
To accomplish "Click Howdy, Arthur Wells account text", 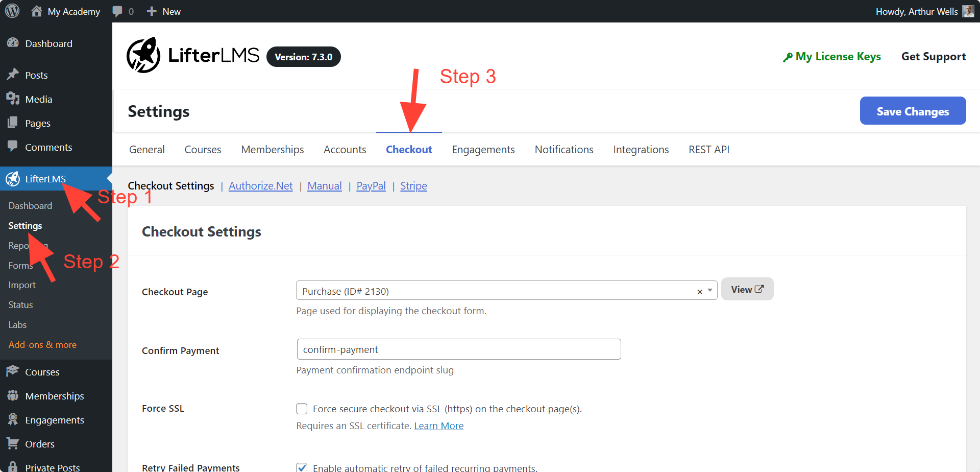I will (x=917, y=11).
